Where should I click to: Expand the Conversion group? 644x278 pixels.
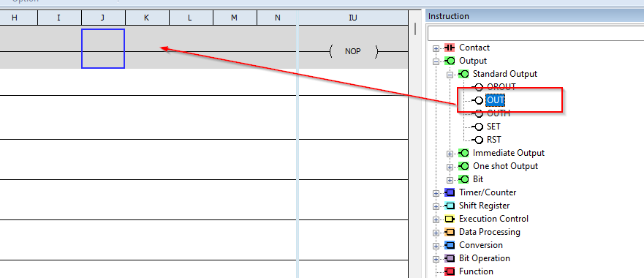(436, 246)
